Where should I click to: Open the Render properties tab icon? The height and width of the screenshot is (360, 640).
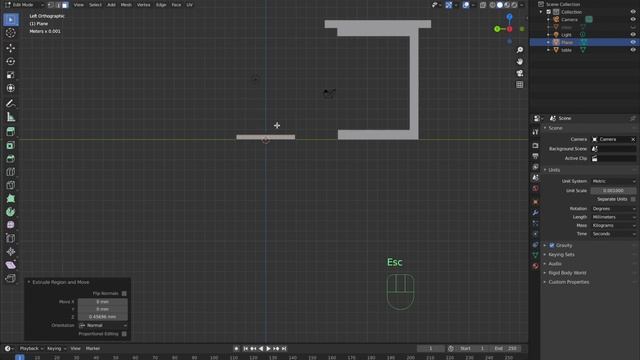pyautogui.click(x=536, y=146)
